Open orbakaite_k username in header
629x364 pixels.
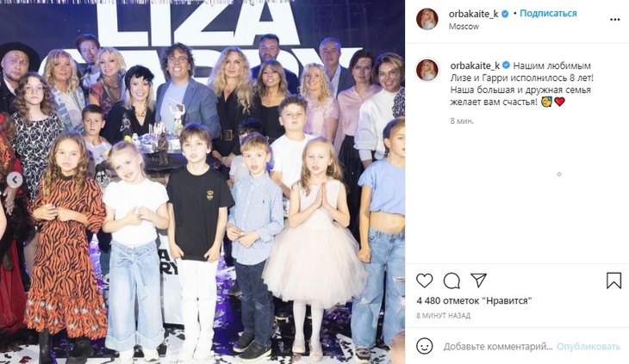[473, 14]
